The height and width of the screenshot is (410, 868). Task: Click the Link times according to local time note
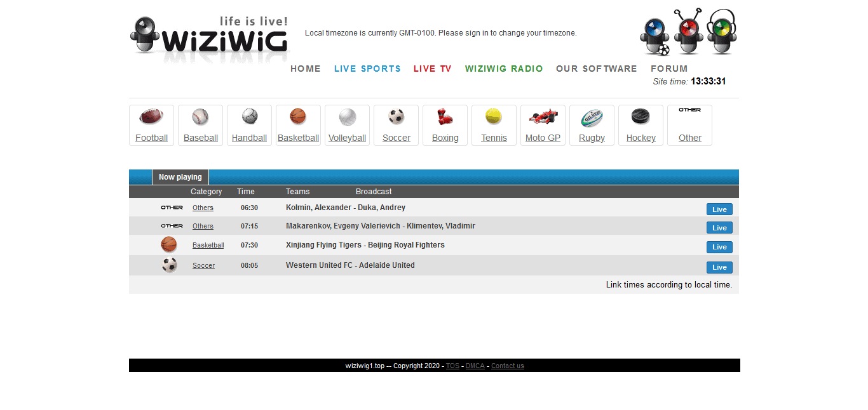coord(669,285)
